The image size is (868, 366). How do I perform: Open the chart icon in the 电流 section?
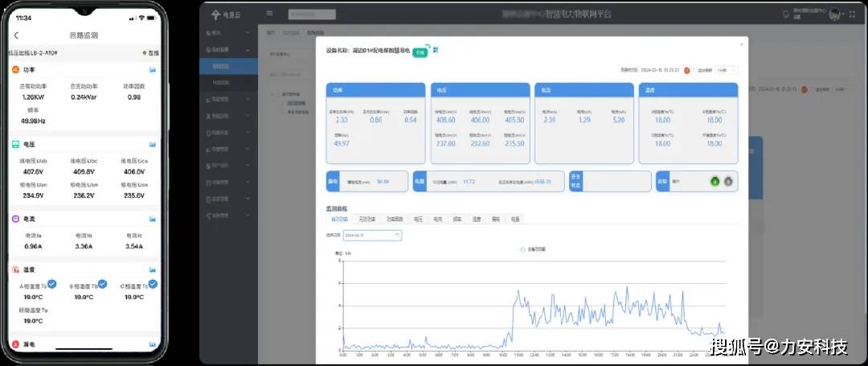coord(152,219)
